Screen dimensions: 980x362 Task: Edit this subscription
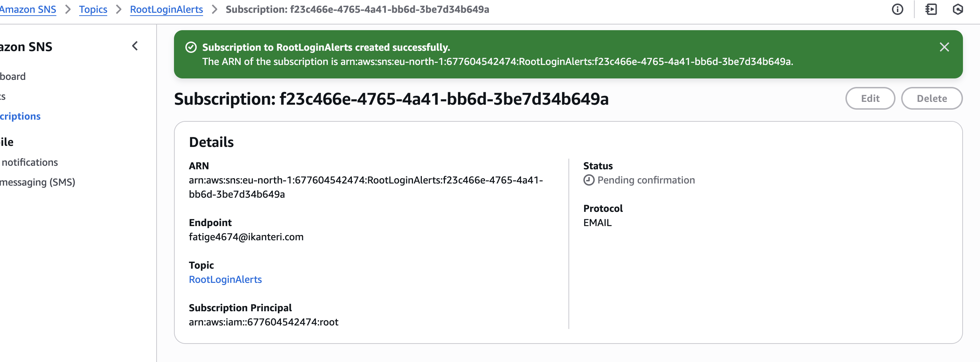pos(870,99)
